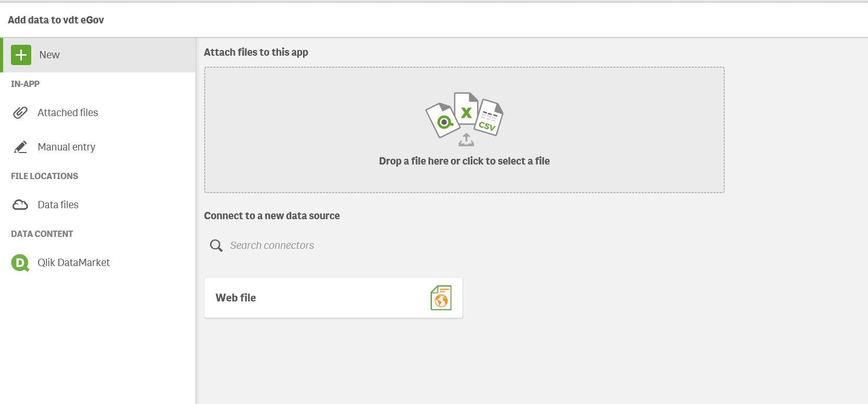Click the pencil Manual entry icon

(x=20, y=147)
